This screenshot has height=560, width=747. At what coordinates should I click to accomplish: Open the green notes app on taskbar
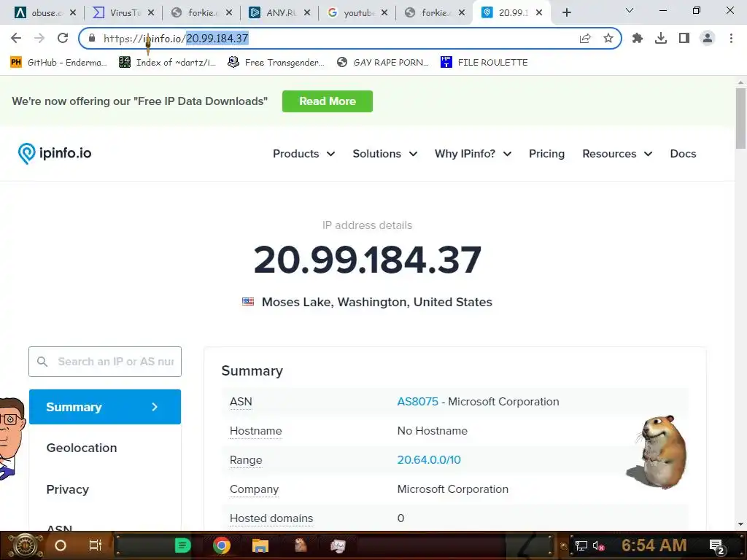(182, 545)
